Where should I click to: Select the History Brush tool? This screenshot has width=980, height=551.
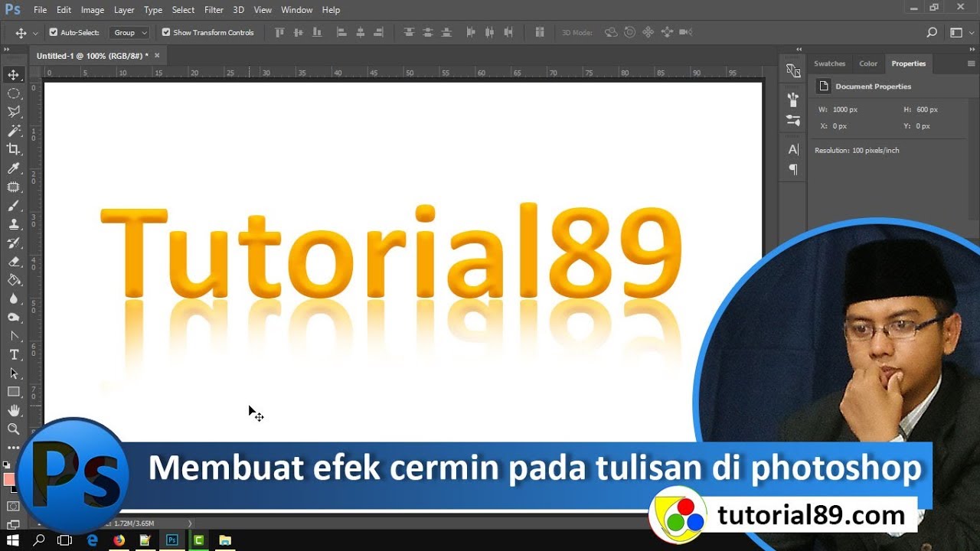14,243
